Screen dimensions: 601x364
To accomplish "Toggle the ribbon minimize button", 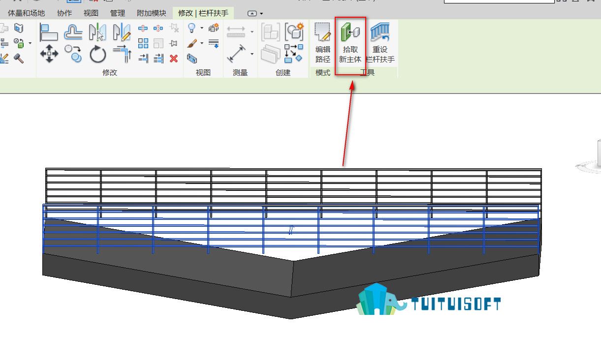I will [252, 13].
